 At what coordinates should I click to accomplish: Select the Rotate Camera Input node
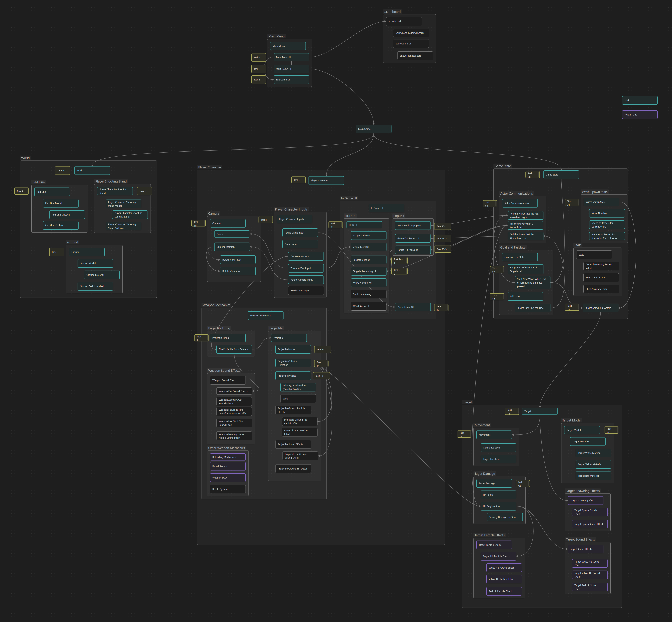[306, 280]
